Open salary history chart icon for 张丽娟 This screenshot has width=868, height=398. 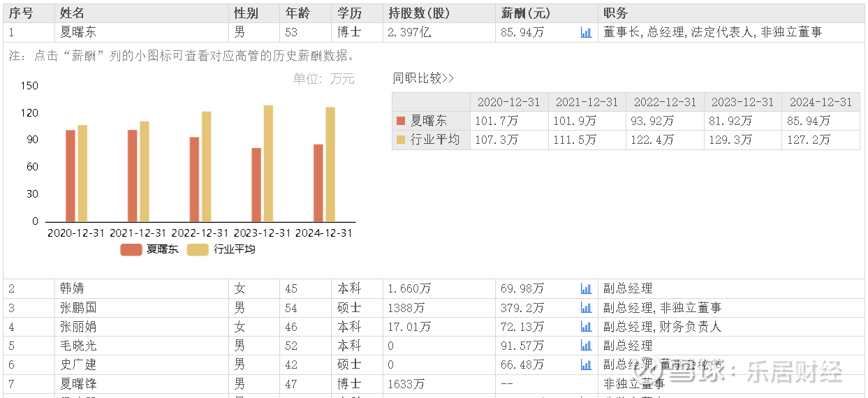(x=586, y=326)
